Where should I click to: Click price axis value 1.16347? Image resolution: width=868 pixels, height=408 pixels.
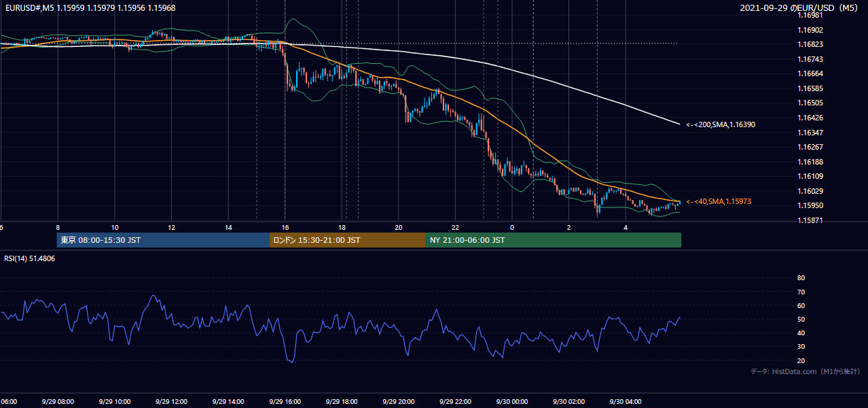pyautogui.click(x=811, y=133)
